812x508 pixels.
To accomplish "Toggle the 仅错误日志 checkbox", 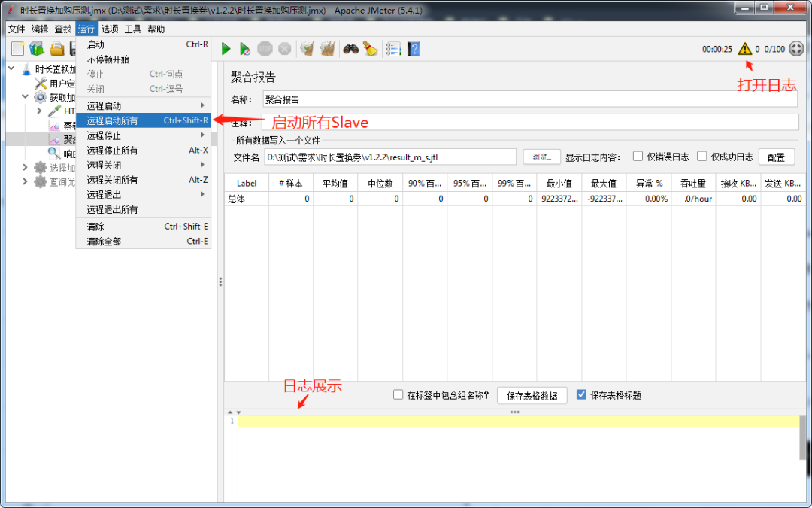I will point(638,156).
